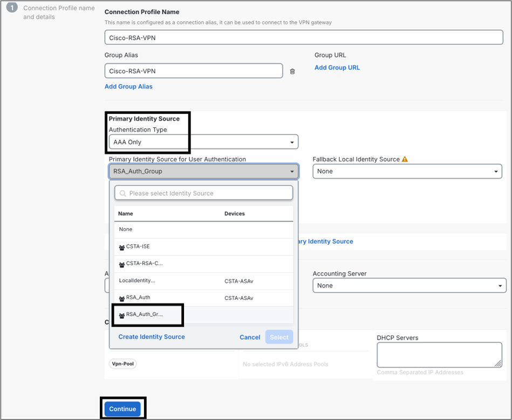Open the Authentication Type dropdown

(x=203, y=142)
